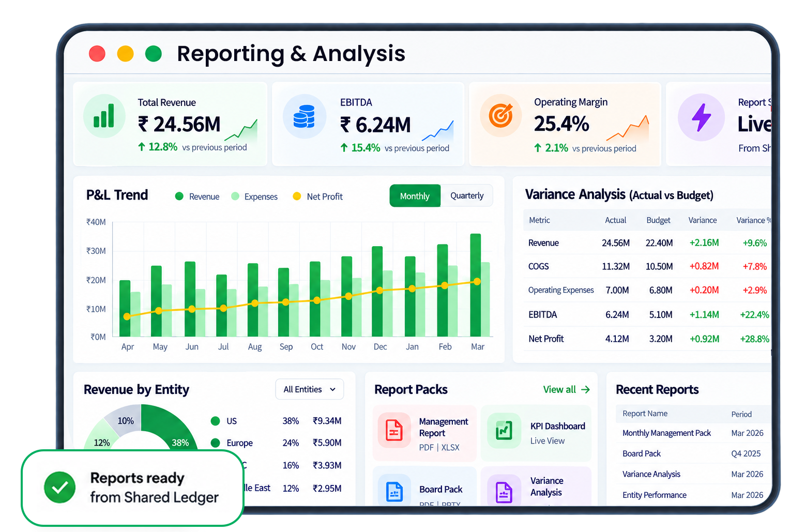
Task: Open the red Management Report document icon
Action: point(394,430)
